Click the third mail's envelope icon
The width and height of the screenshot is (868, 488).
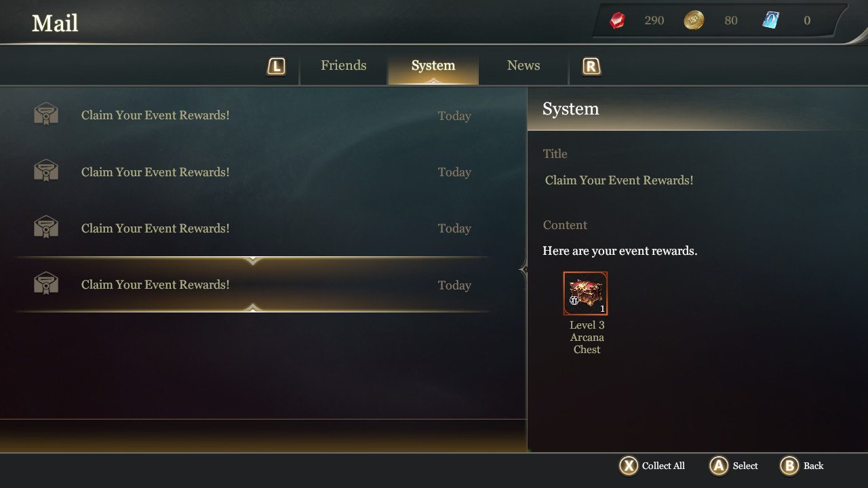coord(46,227)
